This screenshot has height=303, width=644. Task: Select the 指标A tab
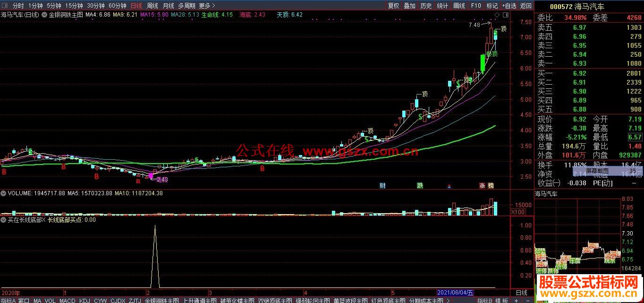pyautogui.click(x=8, y=300)
